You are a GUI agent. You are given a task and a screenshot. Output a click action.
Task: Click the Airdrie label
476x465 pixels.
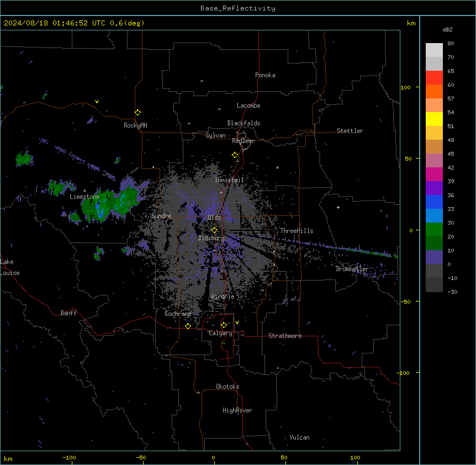(223, 297)
